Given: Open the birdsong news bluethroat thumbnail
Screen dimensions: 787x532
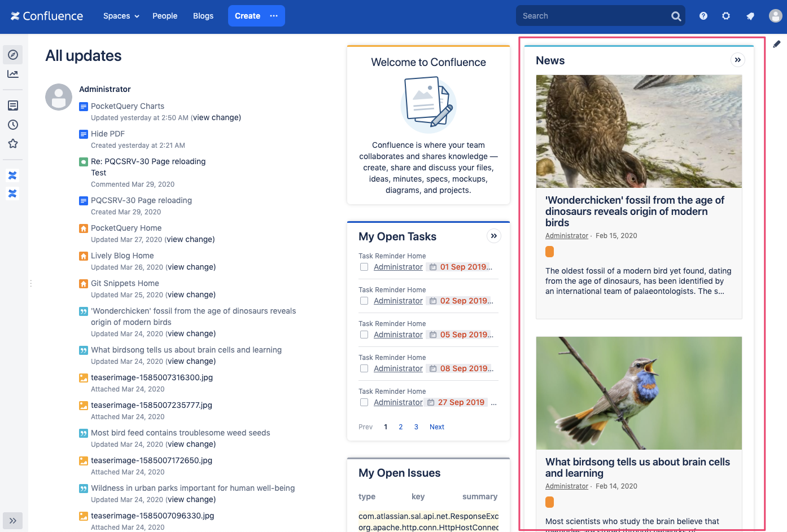Looking at the screenshot, I should tap(639, 393).
